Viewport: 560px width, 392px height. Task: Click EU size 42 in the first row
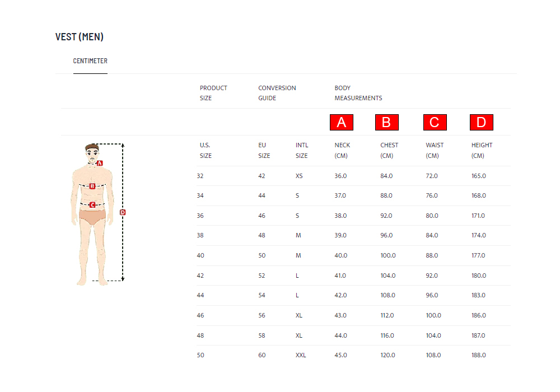pos(262,176)
